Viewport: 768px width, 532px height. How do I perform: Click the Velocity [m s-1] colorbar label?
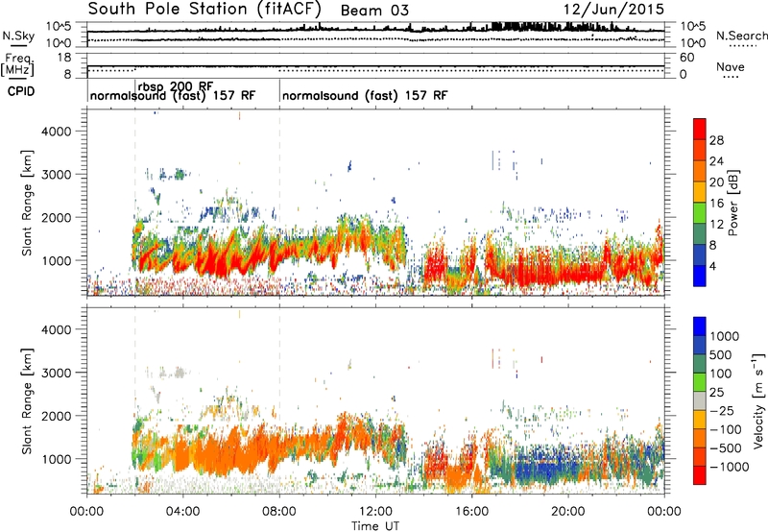coord(758,401)
